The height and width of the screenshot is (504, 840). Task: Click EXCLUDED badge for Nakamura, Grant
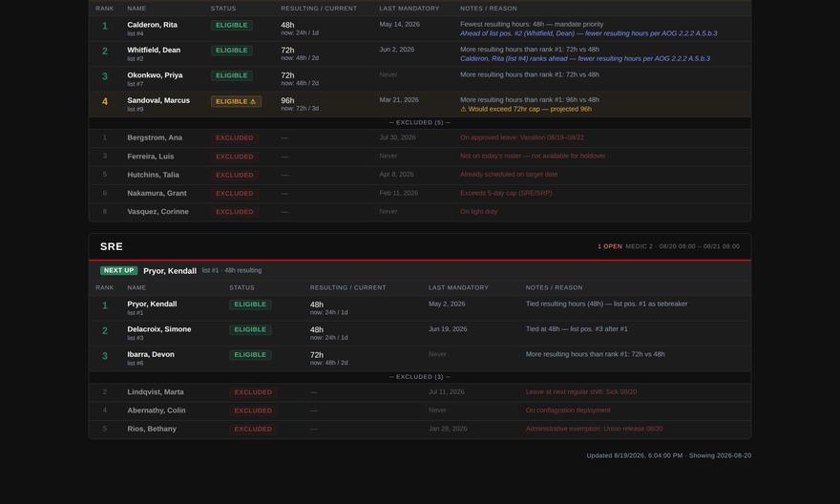(235, 194)
